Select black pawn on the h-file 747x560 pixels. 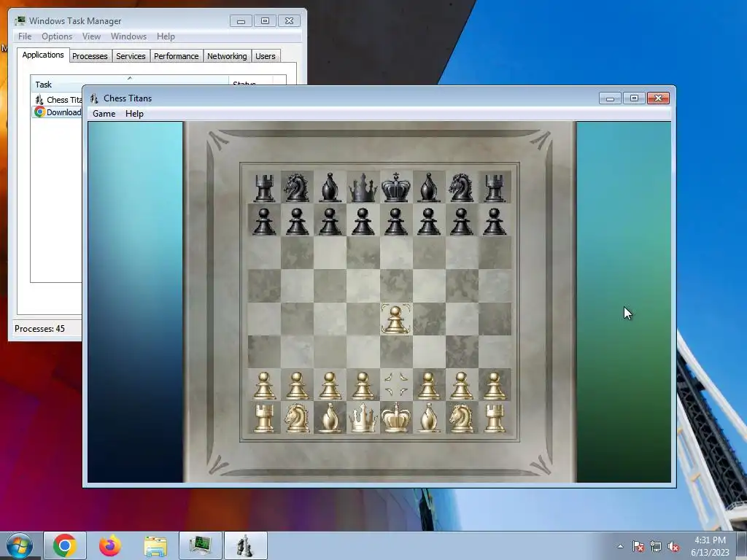(x=495, y=221)
